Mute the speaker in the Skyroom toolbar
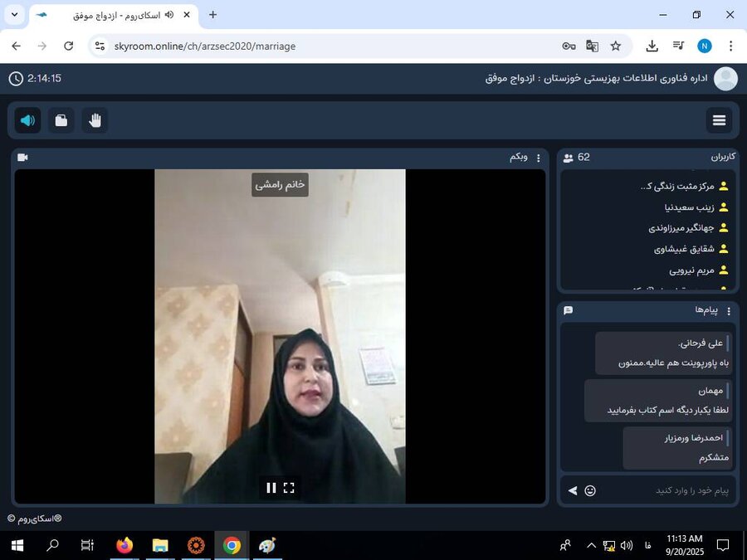The image size is (747, 560). click(27, 120)
